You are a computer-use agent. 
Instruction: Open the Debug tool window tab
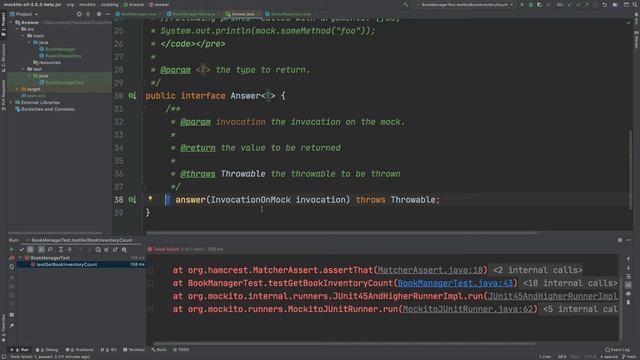[x=47, y=350]
